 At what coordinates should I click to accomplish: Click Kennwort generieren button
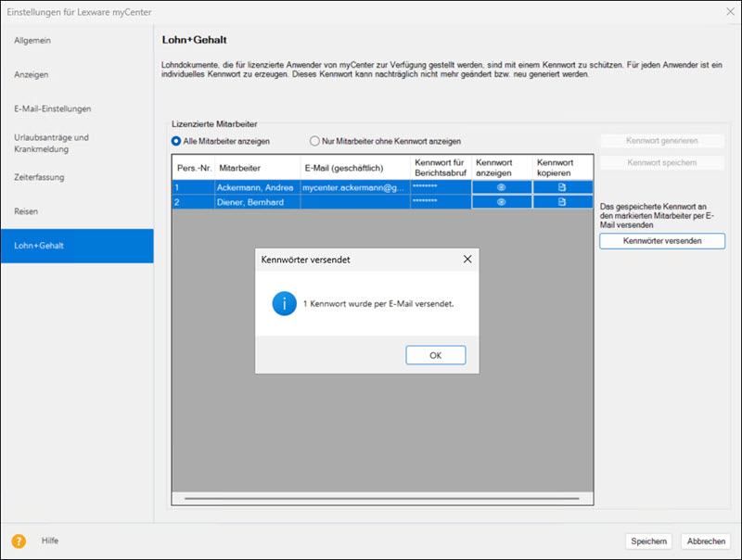[x=662, y=141]
